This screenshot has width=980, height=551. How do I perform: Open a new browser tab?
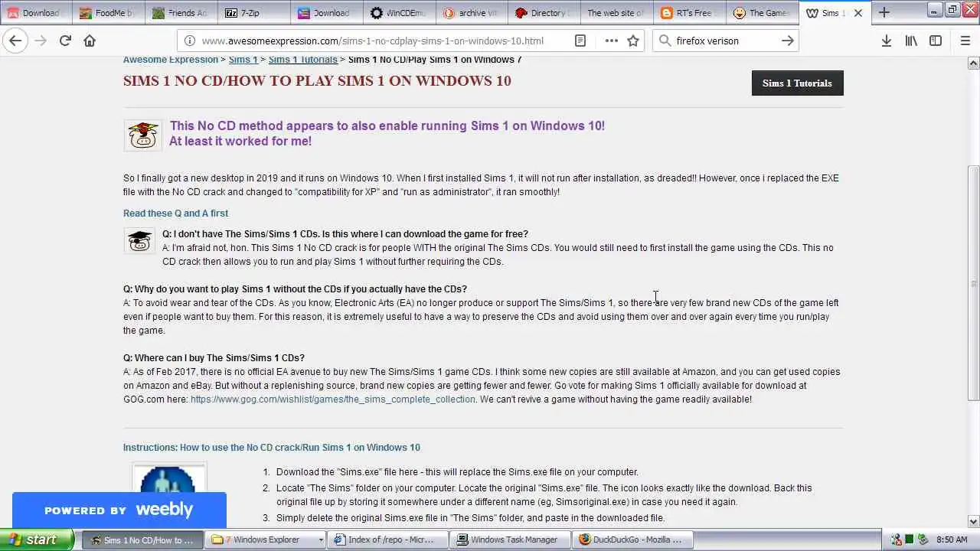tap(884, 12)
